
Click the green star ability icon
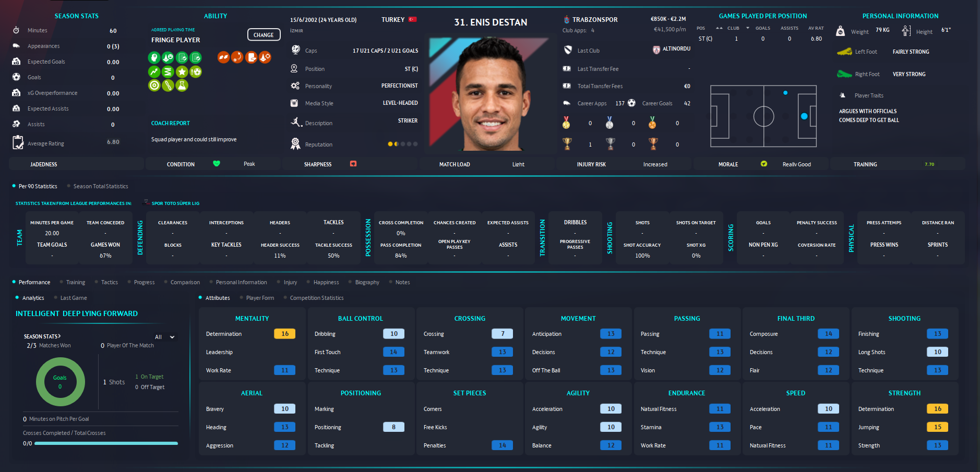182,71
